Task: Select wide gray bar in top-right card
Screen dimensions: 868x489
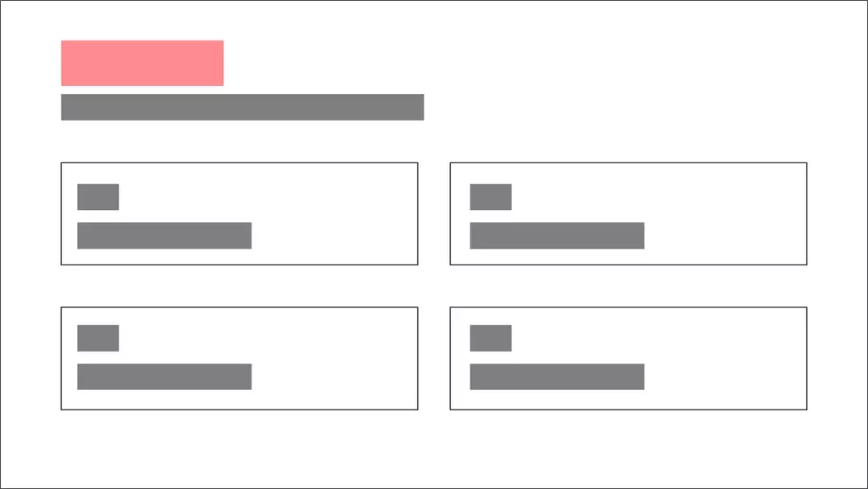Action: (x=557, y=236)
